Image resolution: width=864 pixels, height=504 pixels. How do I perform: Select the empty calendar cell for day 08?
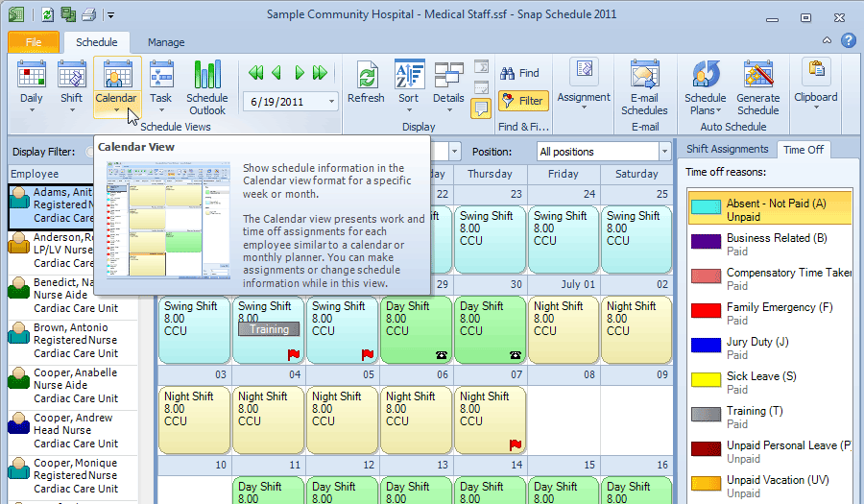pyautogui.click(x=564, y=420)
